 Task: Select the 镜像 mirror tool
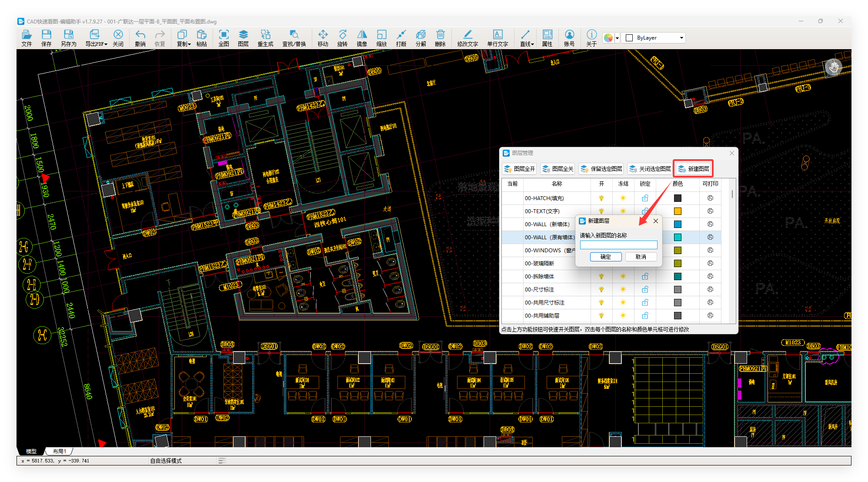click(x=362, y=38)
